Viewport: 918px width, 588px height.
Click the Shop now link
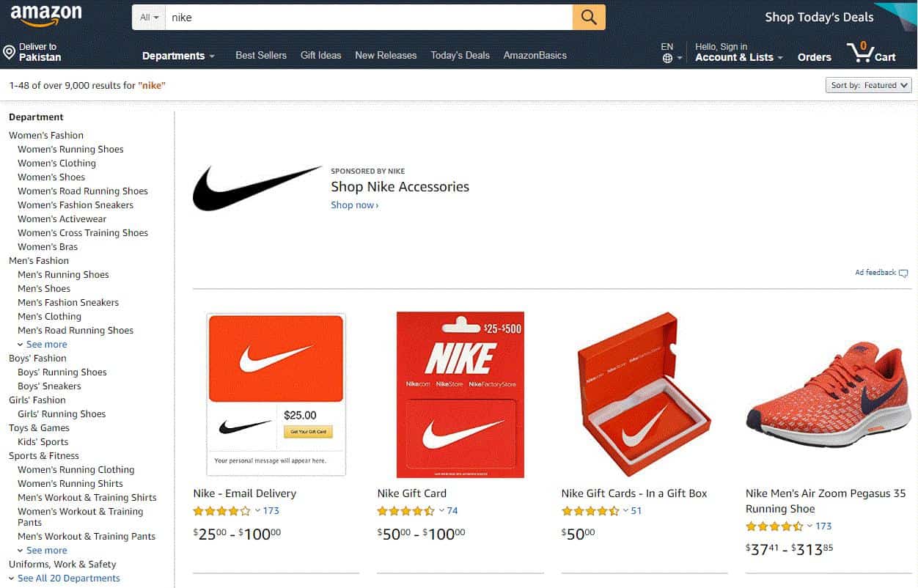point(353,205)
